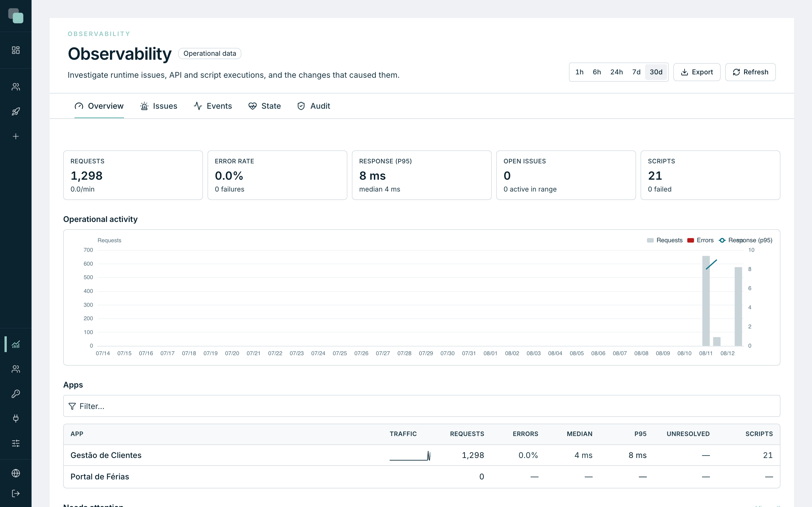Click the Export button

697,72
